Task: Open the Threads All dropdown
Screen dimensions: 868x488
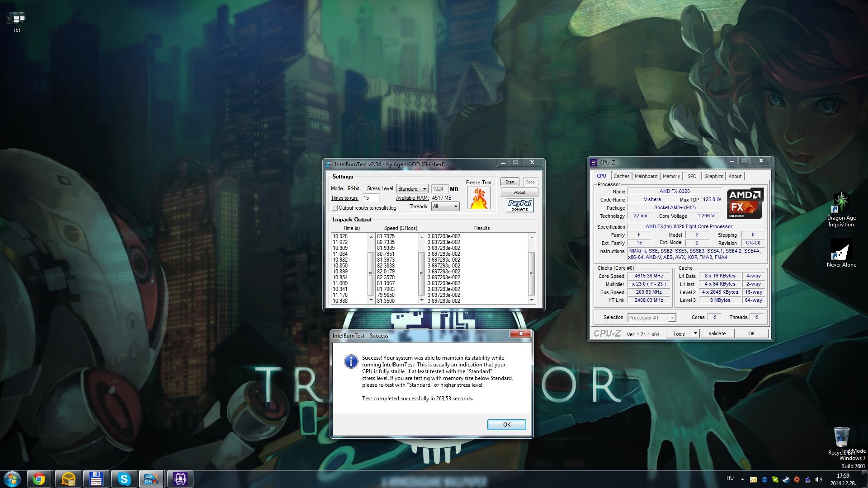Action: pos(445,206)
